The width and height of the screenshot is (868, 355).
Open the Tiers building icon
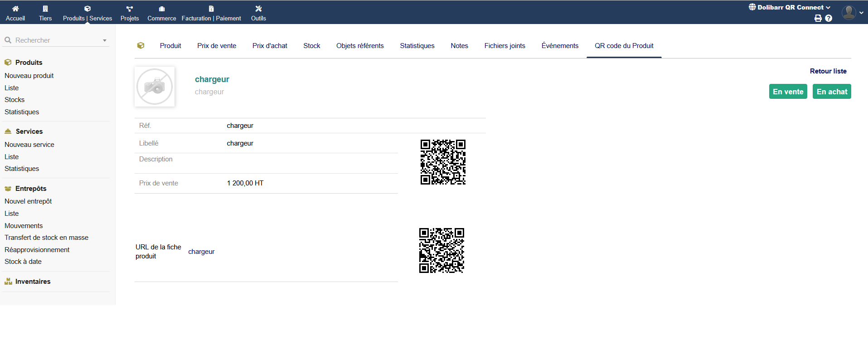tap(45, 9)
